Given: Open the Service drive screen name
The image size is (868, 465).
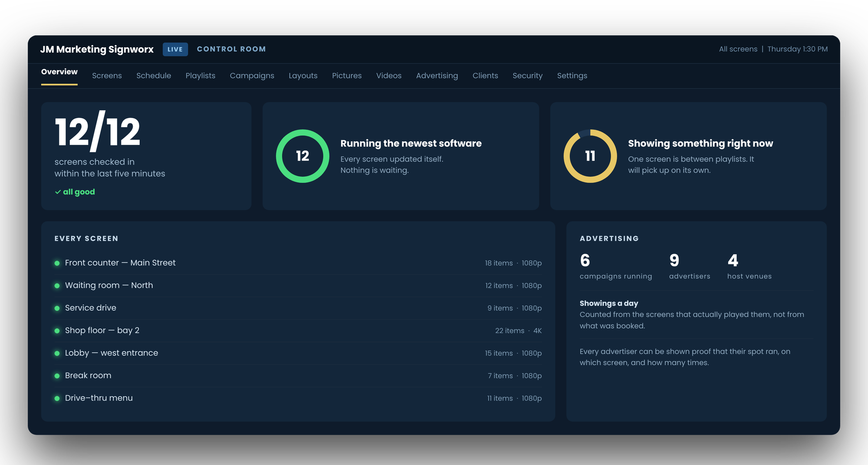Looking at the screenshot, I should tap(91, 308).
